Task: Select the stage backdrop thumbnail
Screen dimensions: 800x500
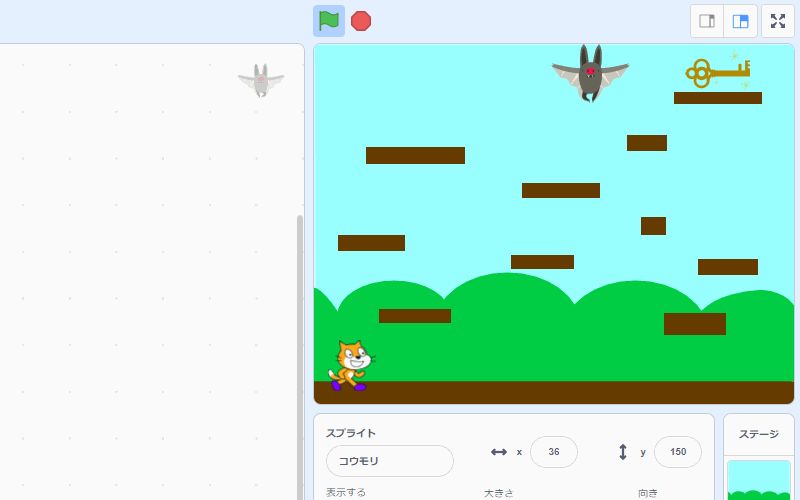Action: [x=759, y=480]
